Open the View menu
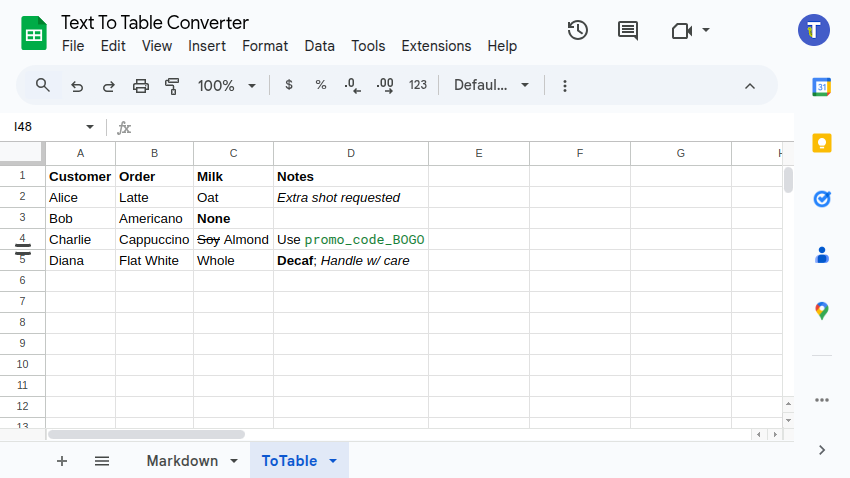 pyautogui.click(x=157, y=46)
